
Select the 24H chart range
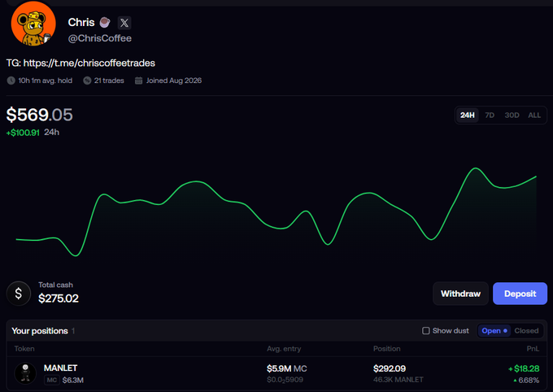pos(468,115)
